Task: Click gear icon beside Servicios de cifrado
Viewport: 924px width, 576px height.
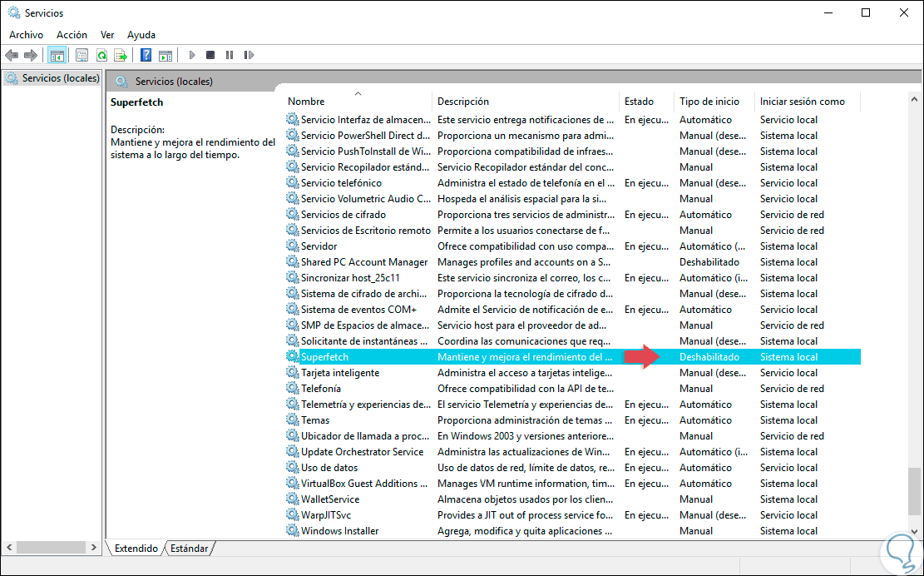Action: coord(292,214)
